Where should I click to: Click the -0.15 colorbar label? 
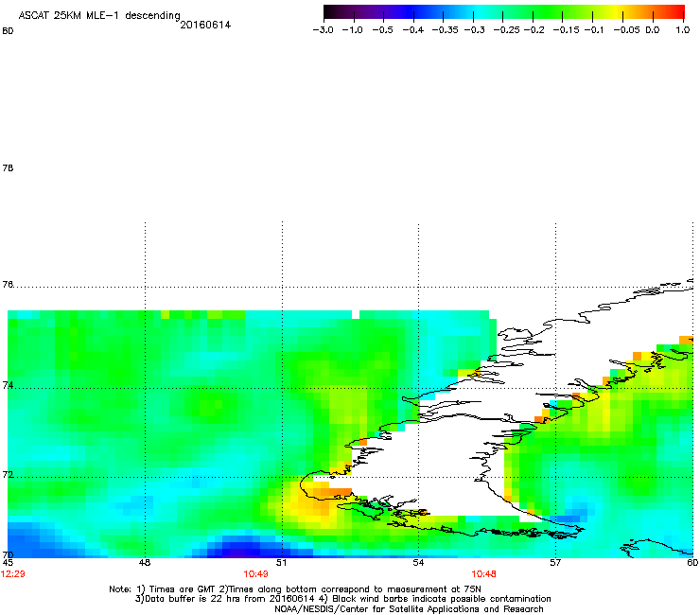click(566, 30)
